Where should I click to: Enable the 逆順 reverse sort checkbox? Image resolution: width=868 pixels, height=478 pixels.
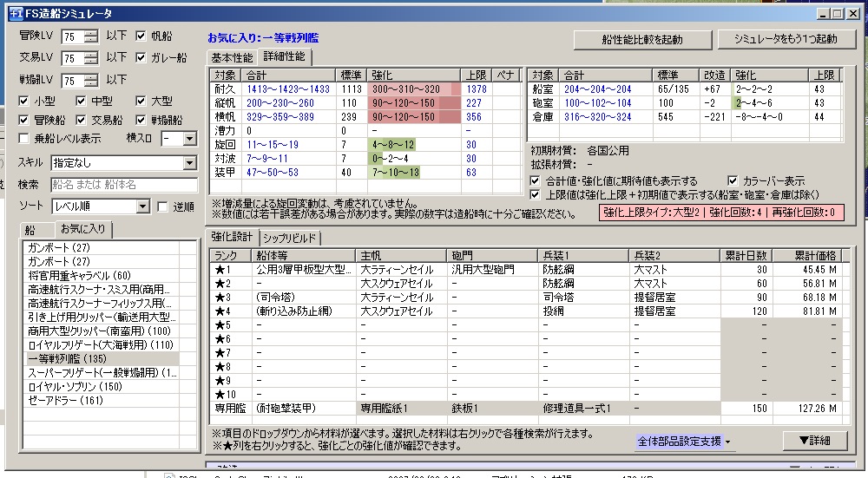162,207
